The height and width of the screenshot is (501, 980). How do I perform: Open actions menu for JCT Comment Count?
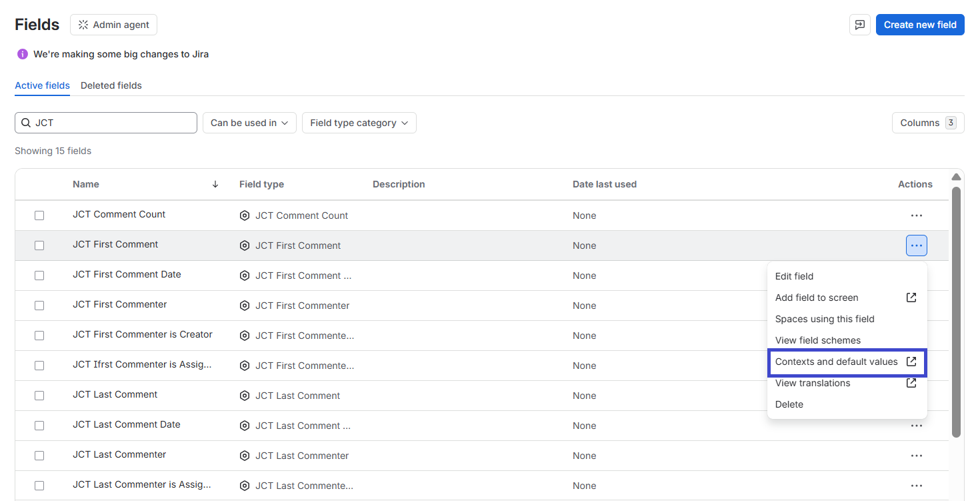pyautogui.click(x=917, y=215)
